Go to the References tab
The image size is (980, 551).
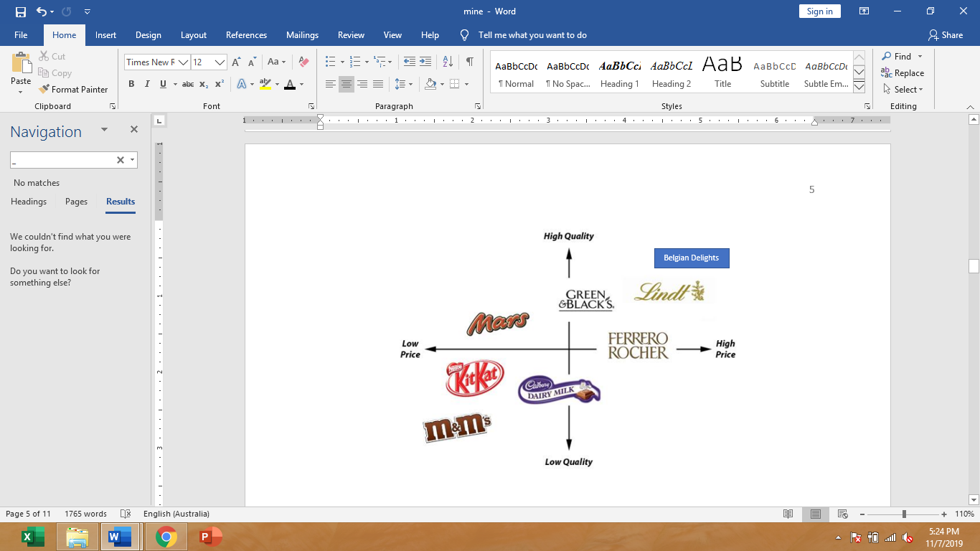pos(246,34)
